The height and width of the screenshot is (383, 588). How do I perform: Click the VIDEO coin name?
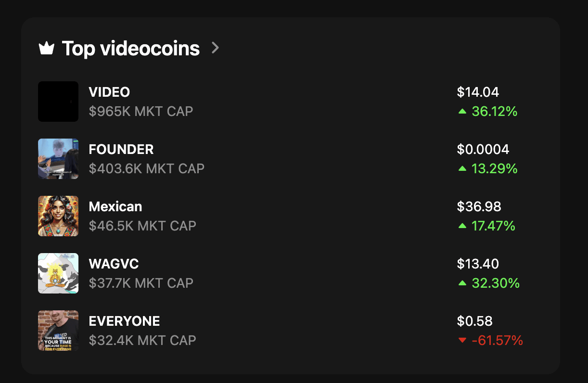pos(109,92)
